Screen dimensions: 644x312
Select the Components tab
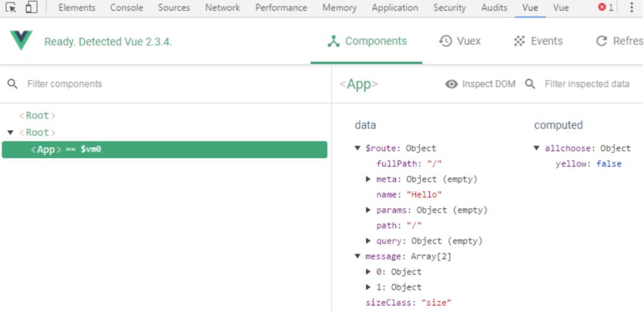(367, 41)
